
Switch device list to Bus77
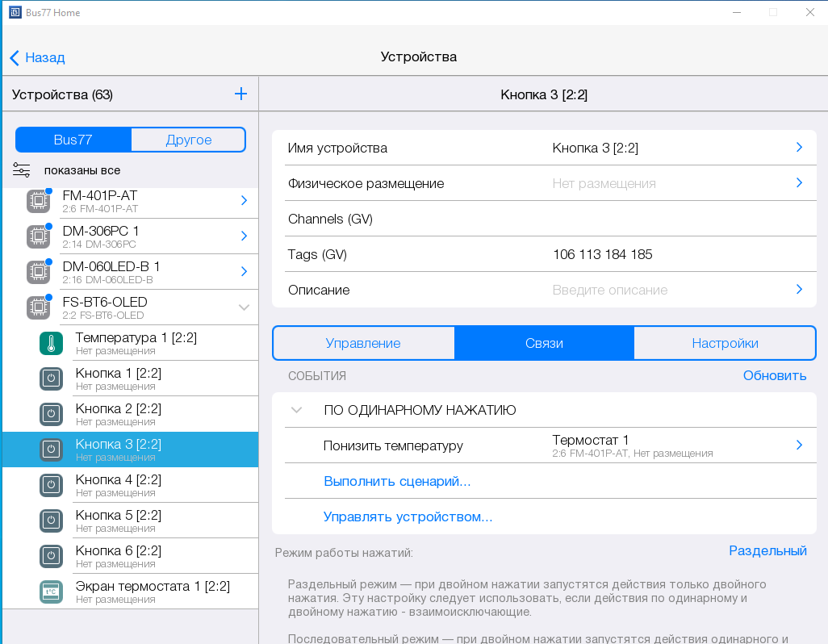(x=73, y=140)
